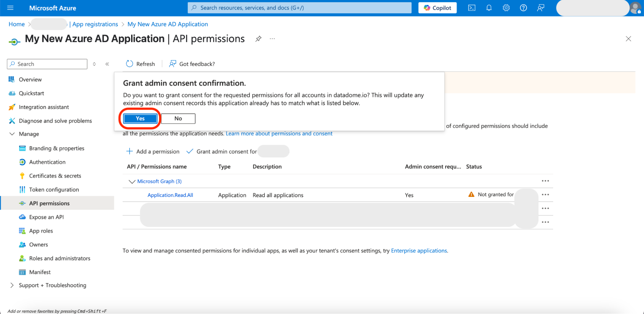Click the Authentication icon
644x314 pixels.
[x=22, y=162]
